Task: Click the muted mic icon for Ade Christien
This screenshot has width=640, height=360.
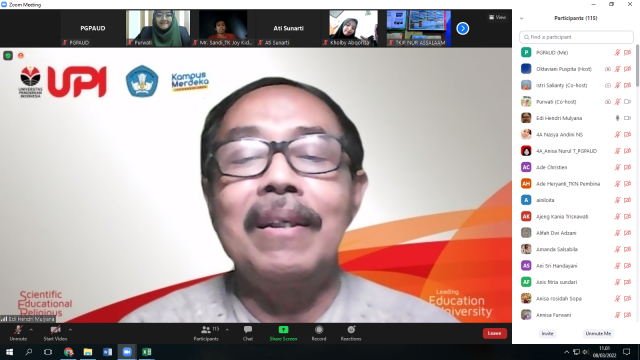Action: coord(618,167)
